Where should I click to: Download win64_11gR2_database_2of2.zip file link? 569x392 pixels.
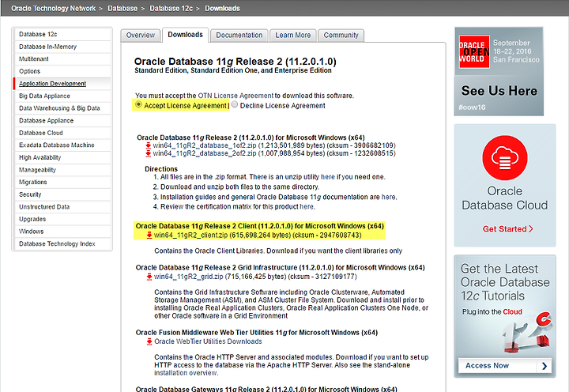(x=205, y=153)
